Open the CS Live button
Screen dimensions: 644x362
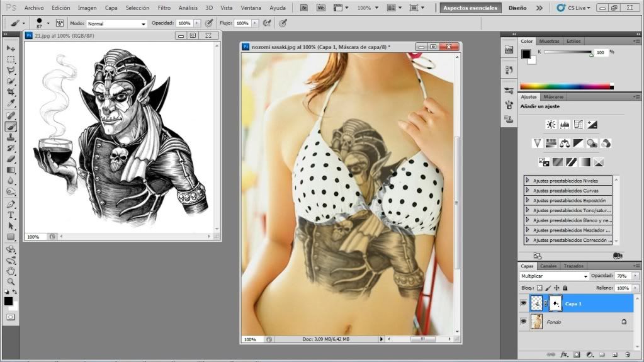pos(573,8)
